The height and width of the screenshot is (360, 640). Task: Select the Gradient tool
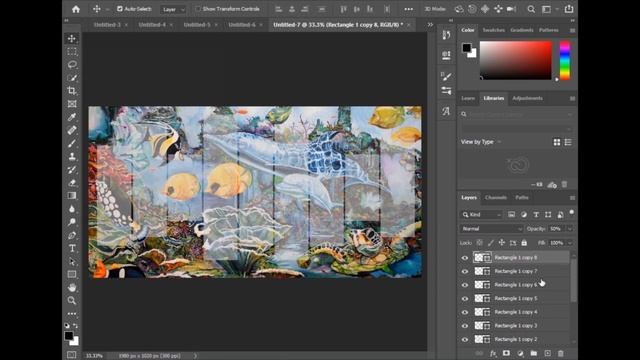(x=72, y=196)
